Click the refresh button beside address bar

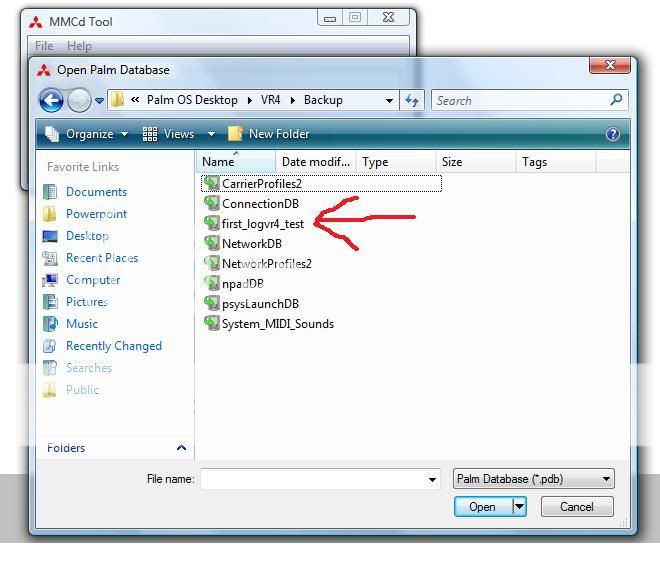(x=412, y=100)
